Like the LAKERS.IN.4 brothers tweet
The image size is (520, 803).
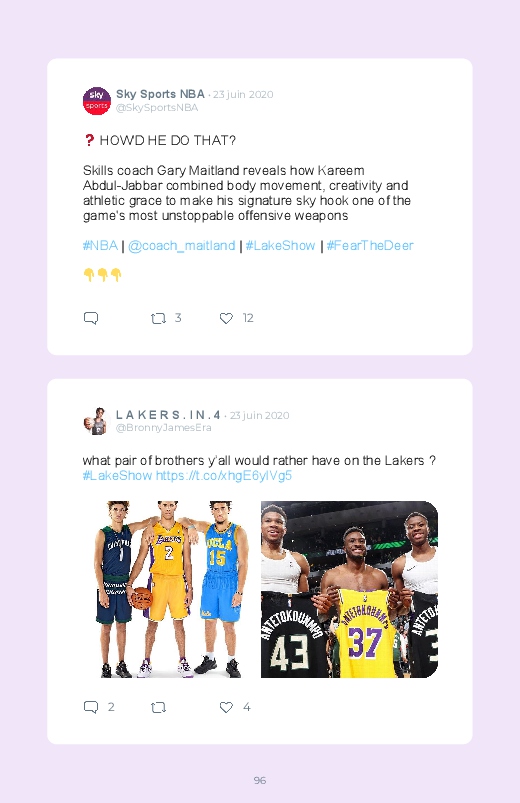(x=226, y=708)
